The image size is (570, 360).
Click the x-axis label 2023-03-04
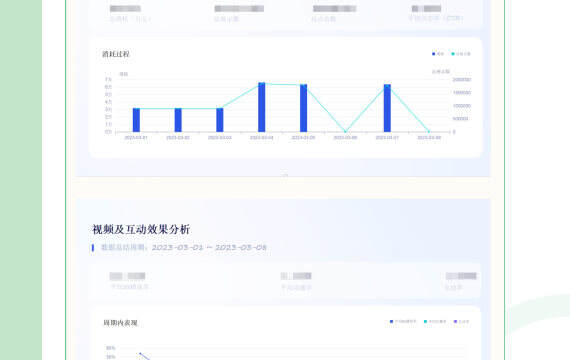(x=261, y=138)
